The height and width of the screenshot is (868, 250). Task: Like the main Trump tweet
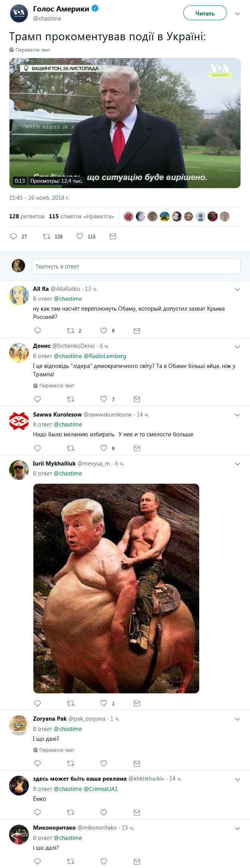click(x=80, y=237)
